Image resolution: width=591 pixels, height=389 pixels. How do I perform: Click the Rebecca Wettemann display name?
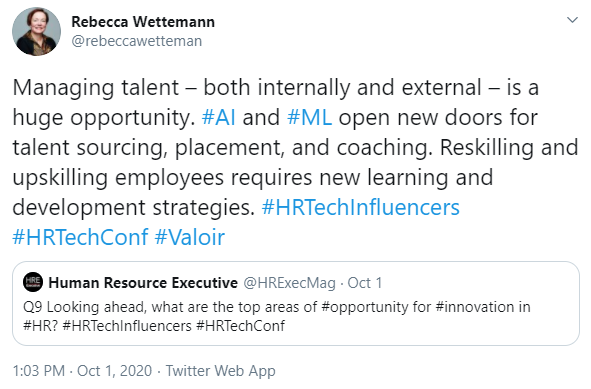click(143, 22)
